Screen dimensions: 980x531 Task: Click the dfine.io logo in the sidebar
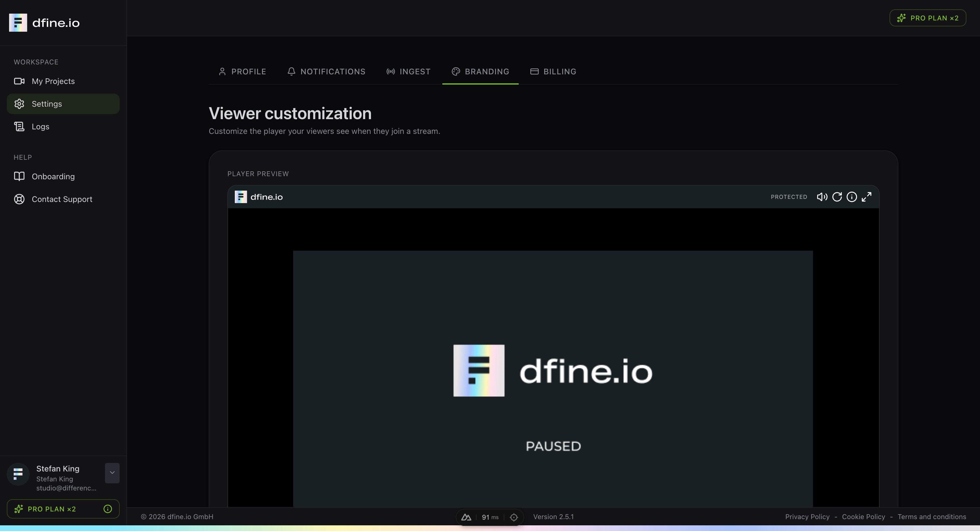pyautogui.click(x=44, y=23)
